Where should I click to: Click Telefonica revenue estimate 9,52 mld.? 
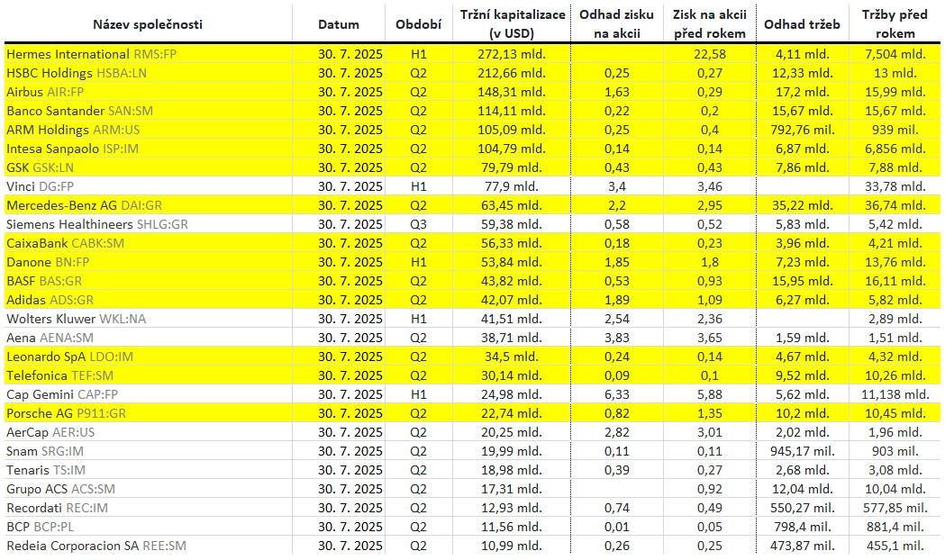(802, 375)
